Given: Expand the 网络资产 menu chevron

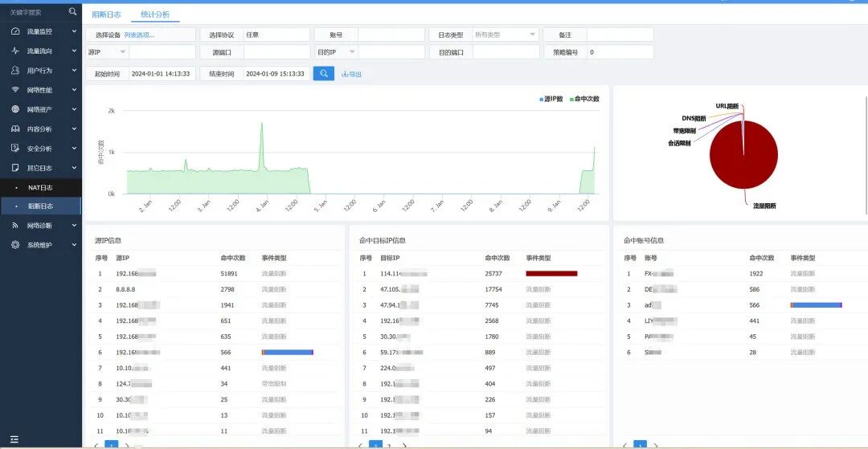Looking at the screenshot, I should (x=74, y=109).
